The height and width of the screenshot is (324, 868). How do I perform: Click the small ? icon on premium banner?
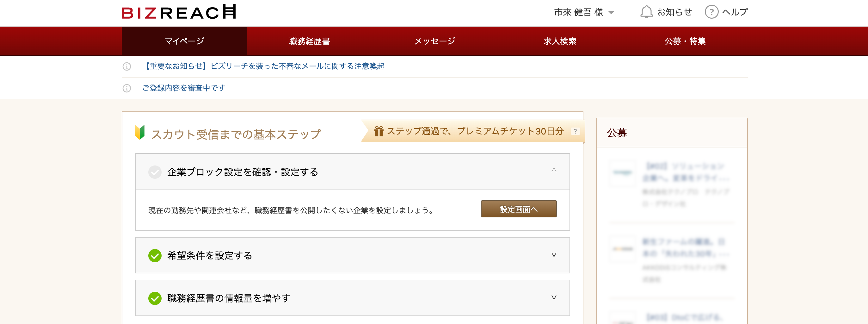(x=575, y=131)
